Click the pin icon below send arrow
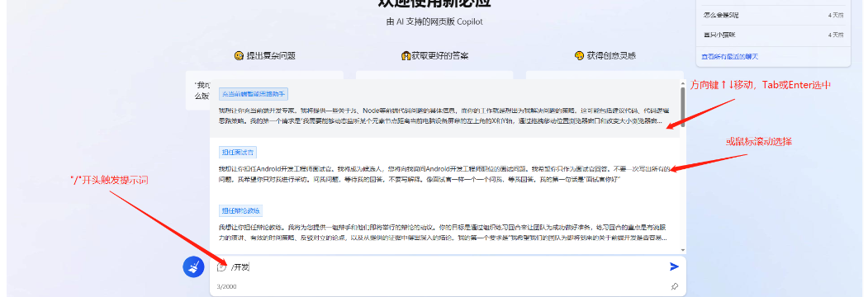 click(x=674, y=286)
